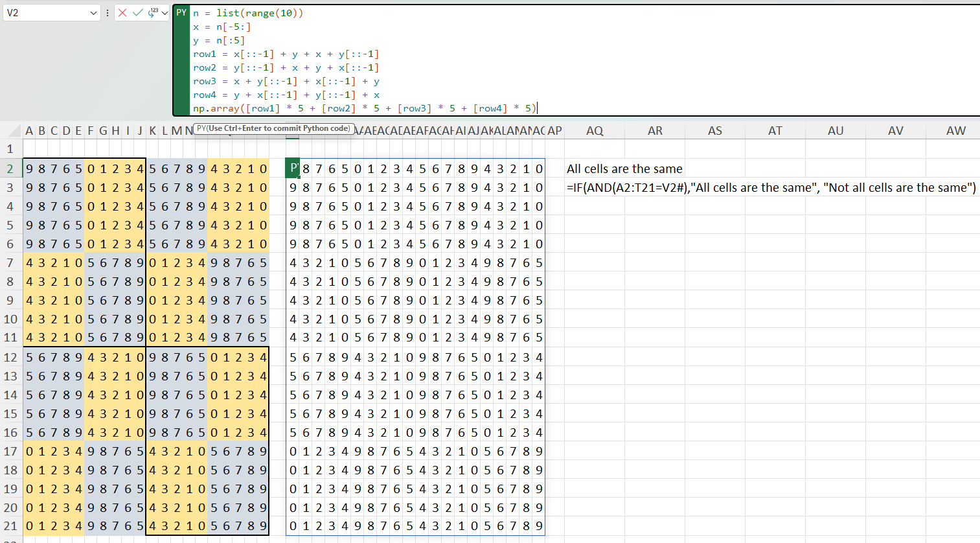
Task: Select column AU header
Action: coord(836,131)
